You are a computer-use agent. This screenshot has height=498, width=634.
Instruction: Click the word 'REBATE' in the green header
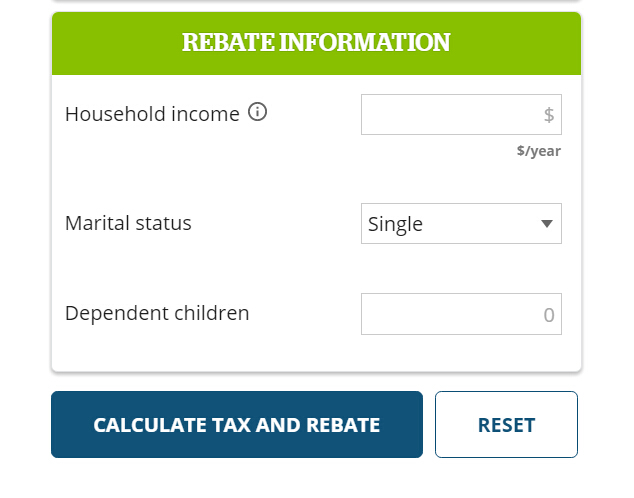coord(228,42)
